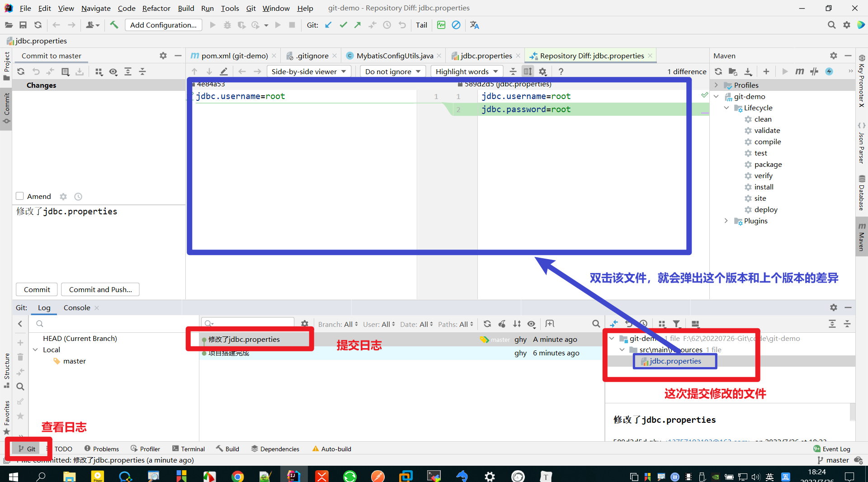Expand the Maven Plugins node
This screenshot has height=482, width=868.
(x=726, y=221)
